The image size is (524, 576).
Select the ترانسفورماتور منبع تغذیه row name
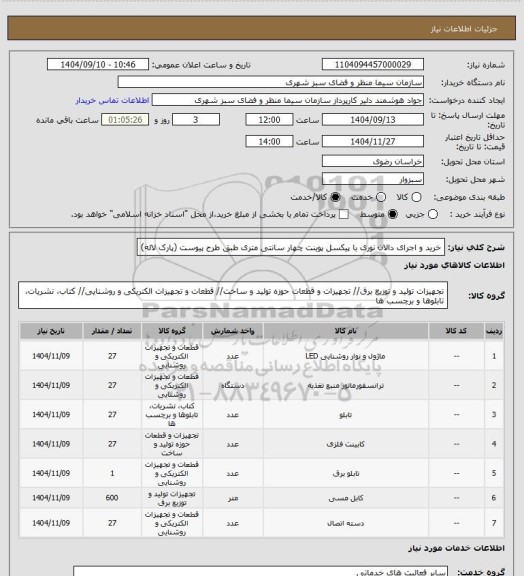click(345, 385)
